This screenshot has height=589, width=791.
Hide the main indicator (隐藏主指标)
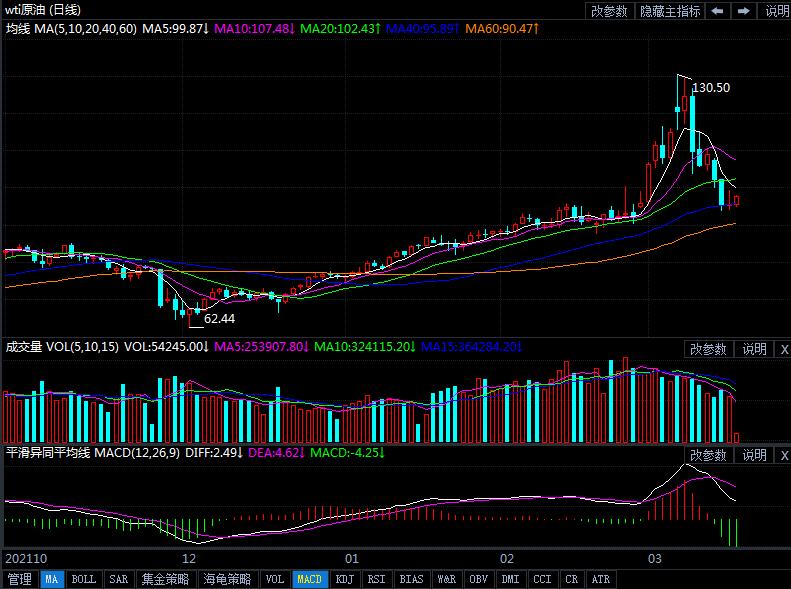(x=670, y=11)
